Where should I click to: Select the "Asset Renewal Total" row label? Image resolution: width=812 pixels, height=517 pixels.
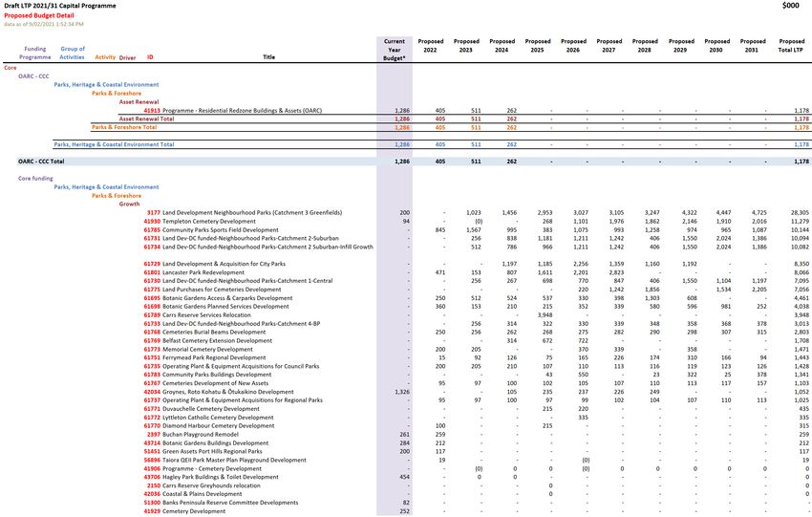146,118
